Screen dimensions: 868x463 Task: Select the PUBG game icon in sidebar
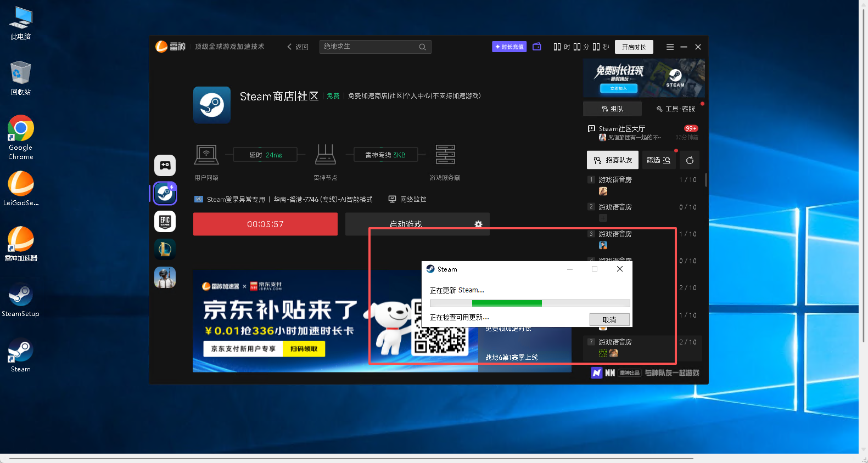pyautogui.click(x=165, y=277)
